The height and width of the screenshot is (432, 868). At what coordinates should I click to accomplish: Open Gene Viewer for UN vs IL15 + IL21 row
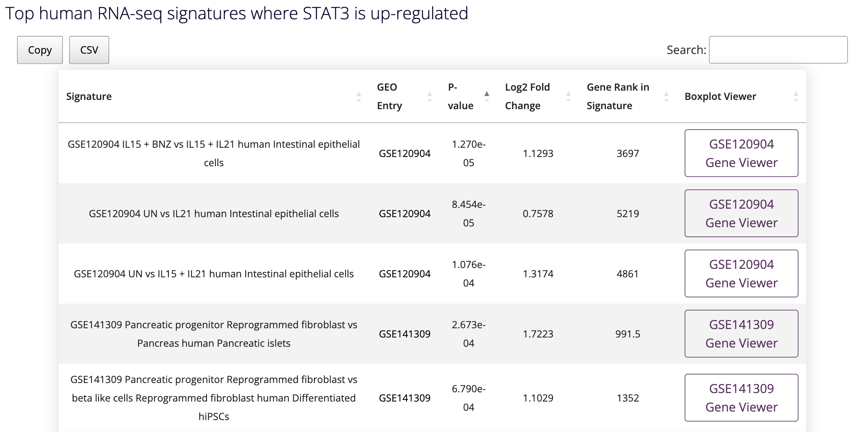click(741, 273)
